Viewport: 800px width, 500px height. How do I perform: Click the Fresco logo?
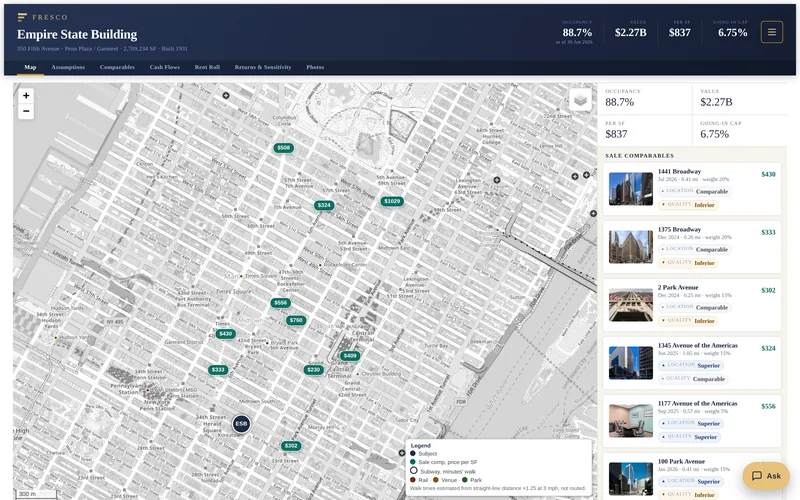[42, 17]
